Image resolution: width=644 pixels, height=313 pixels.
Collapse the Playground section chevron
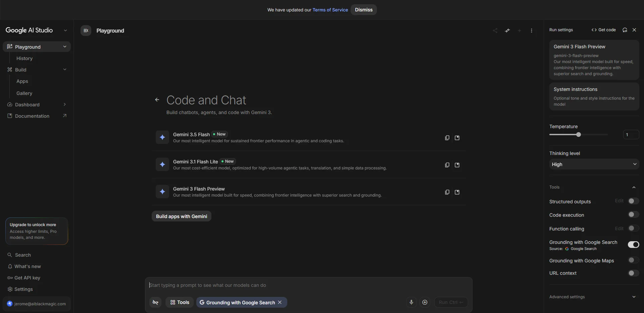tap(65, 47)
